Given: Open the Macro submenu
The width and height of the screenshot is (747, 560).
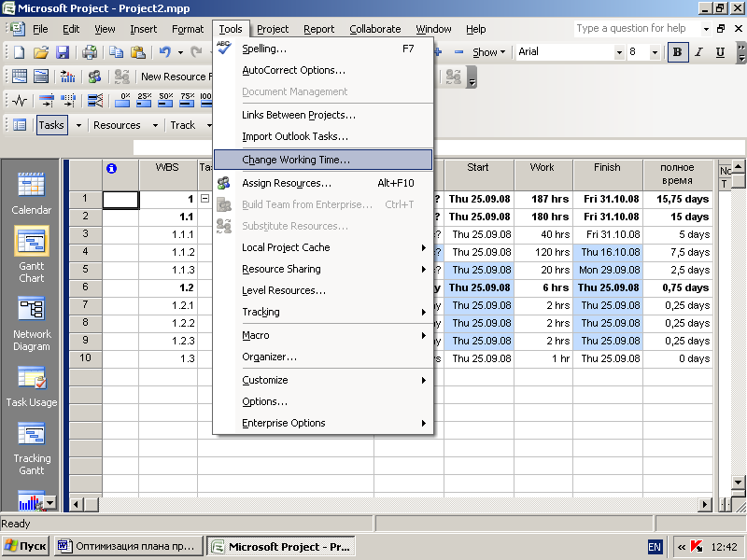Looking at the screenshot, I should pyautogui.click(x=323, y=335).
